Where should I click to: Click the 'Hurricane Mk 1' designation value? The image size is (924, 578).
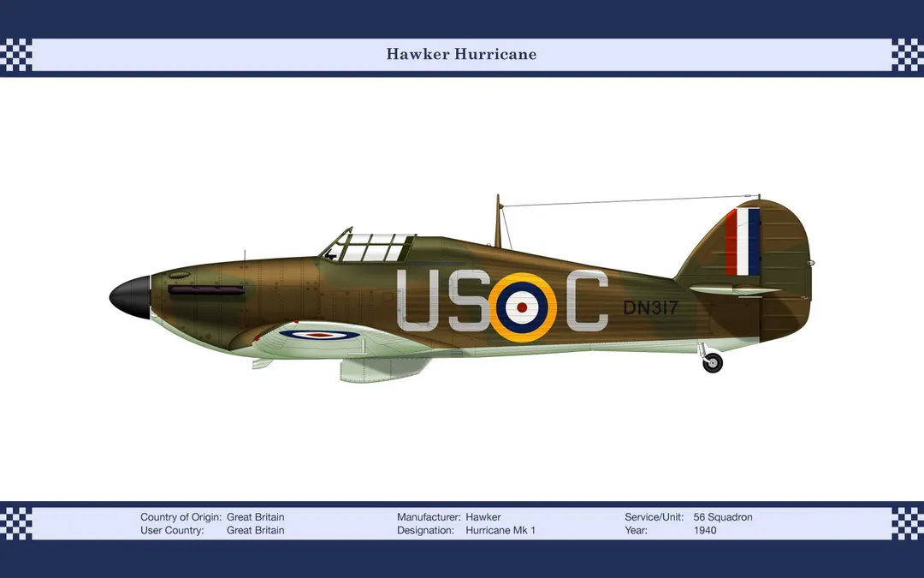[x=500, y=530]
